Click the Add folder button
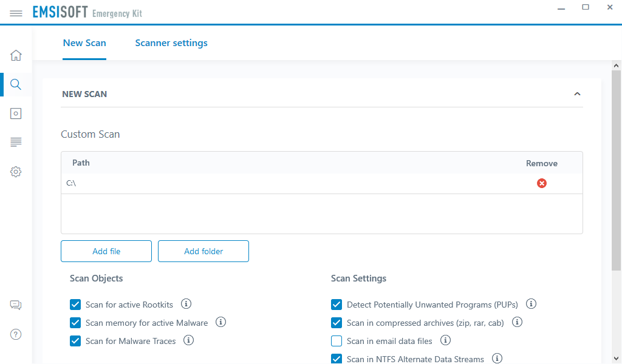622x364 pixels. (x=203, y=251)
